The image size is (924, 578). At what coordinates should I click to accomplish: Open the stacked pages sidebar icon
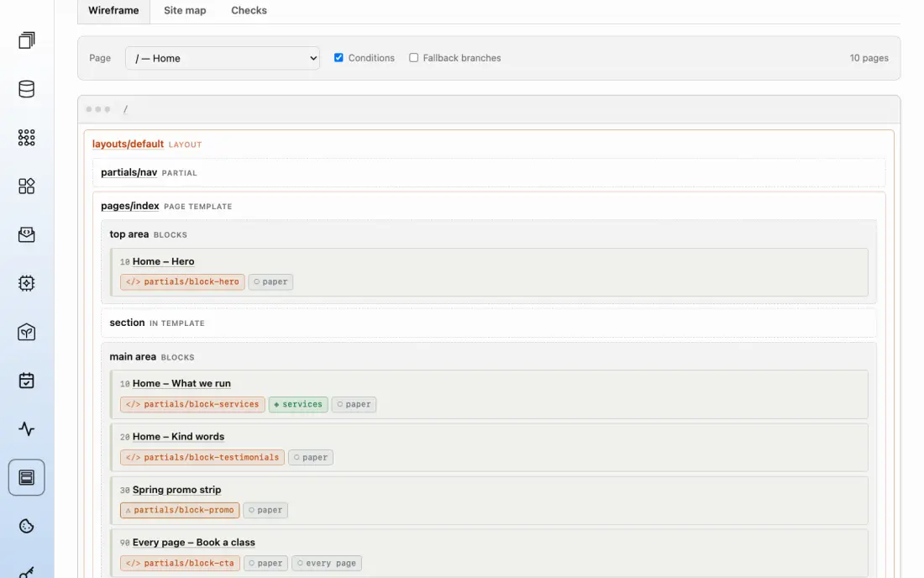pyautogui.click(x=27, y=40)
